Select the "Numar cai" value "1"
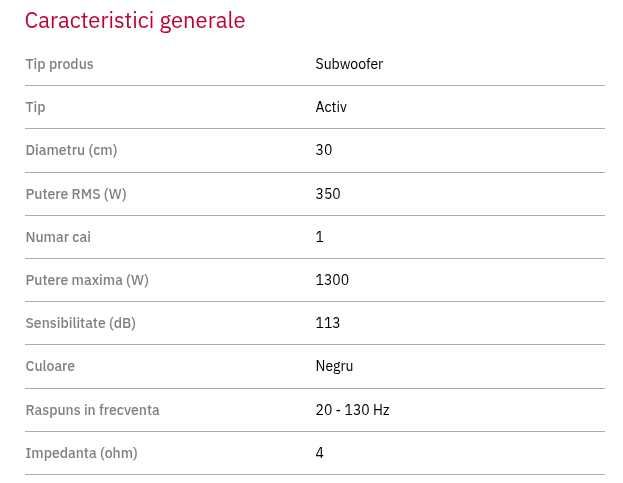Image resolution: width=623 pixels, height=483 pixels. (x=320, y=237)
